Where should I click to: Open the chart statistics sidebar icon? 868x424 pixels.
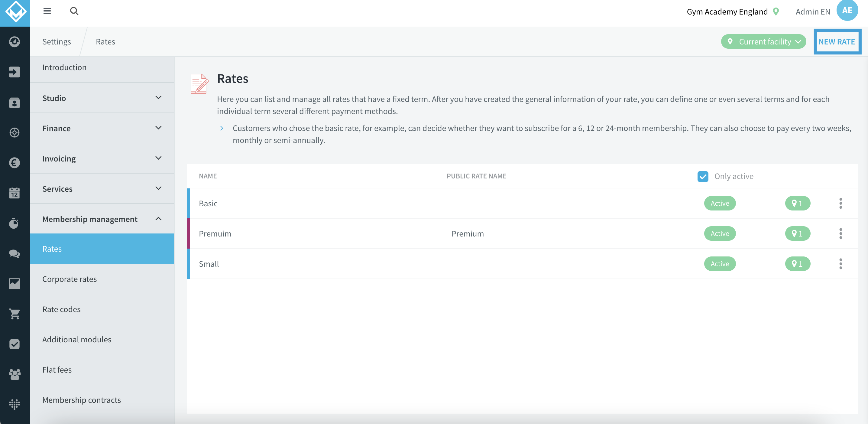point(15,284)
